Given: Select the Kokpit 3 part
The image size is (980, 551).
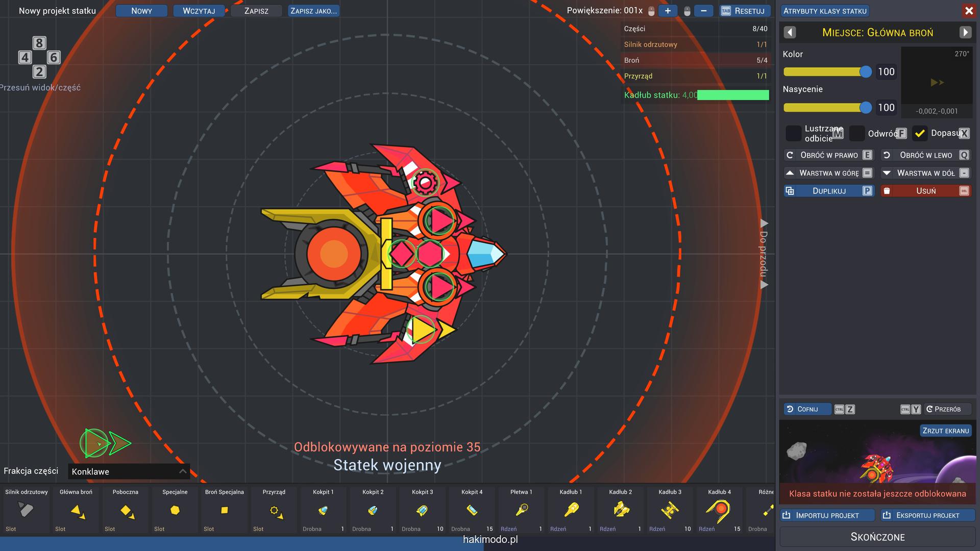Looking at the screenshot, I should tap(423, 510).
